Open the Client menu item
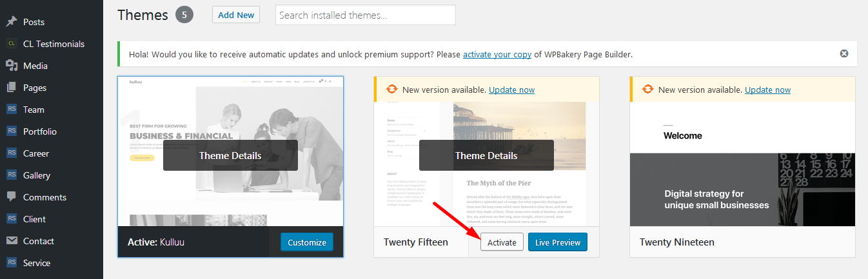 [35, 219]
